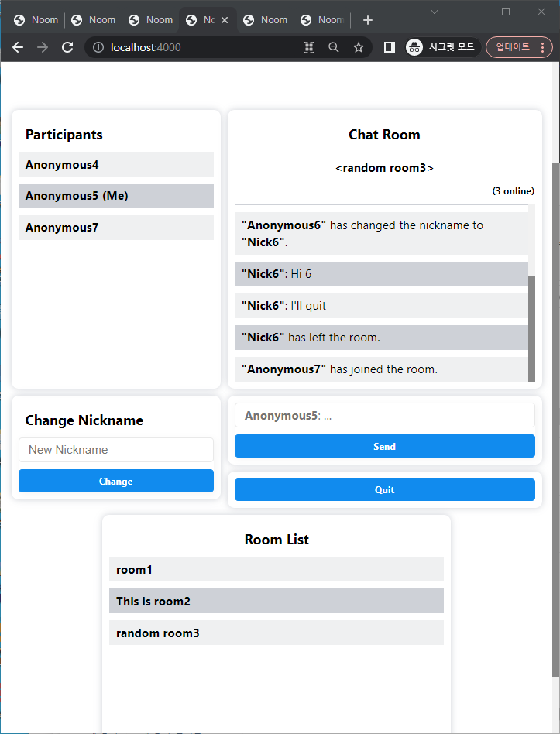Screen dimensions: 560x734
Task: Open a new tab with plus button
Action: (368, 20)
